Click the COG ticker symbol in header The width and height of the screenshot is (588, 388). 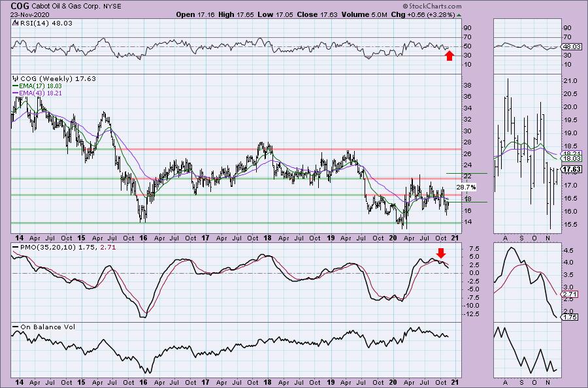pyautogui.click(x=19, y=6)
